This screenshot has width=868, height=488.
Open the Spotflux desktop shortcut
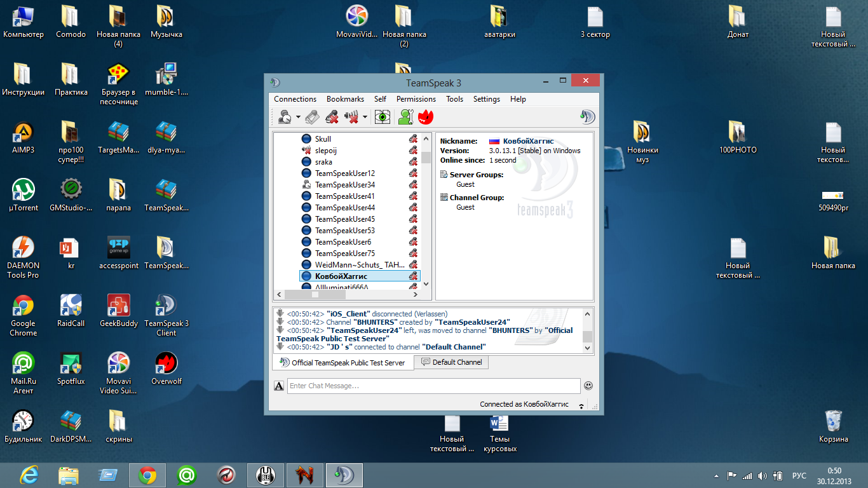click(x=71, y=369)
